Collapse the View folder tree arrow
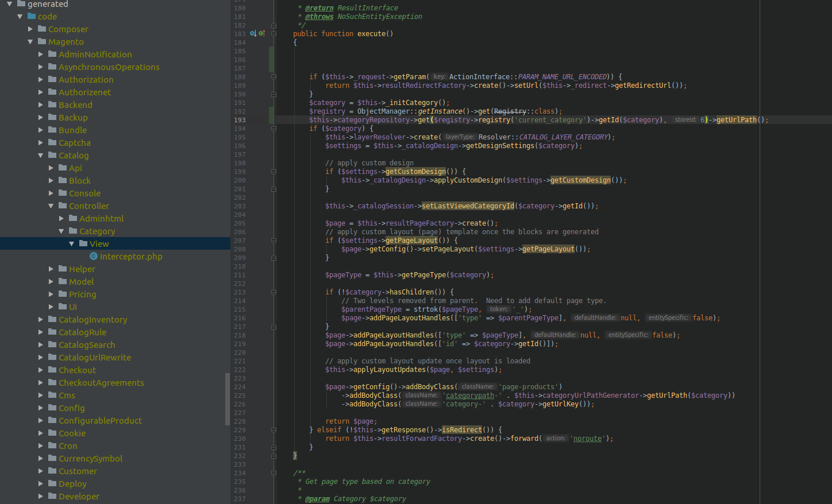This screenshot has width=832, height=504. click(72, 243)
